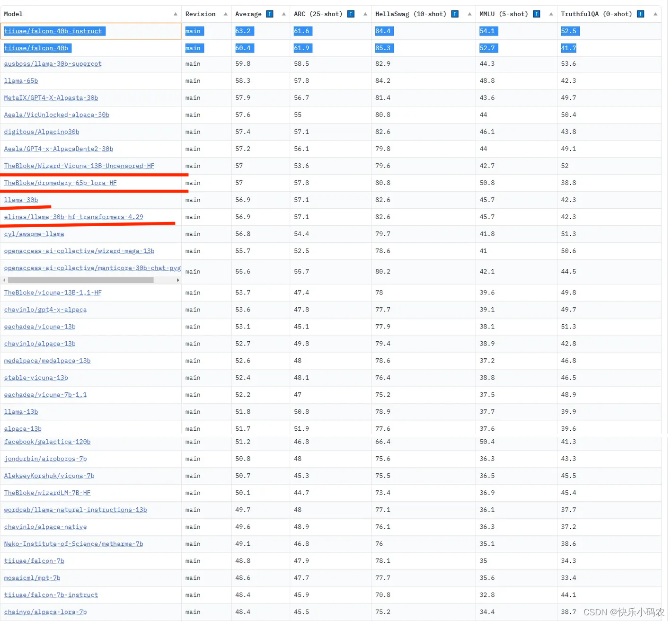Sort by Revision using its header triangle
672x621 pixels.
226,14
